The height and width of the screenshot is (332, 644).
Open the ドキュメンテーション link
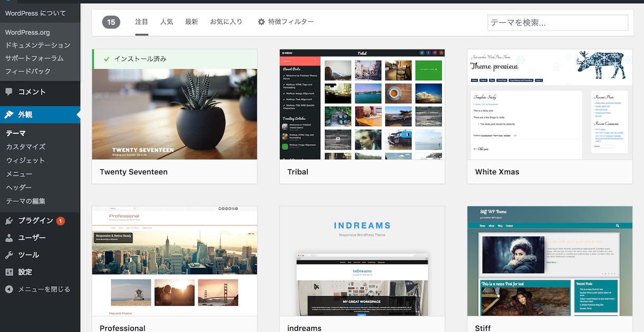(x=37, y=45)
